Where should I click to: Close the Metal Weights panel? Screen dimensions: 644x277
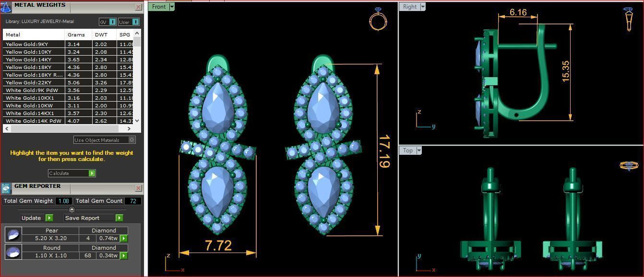(138, 7)
